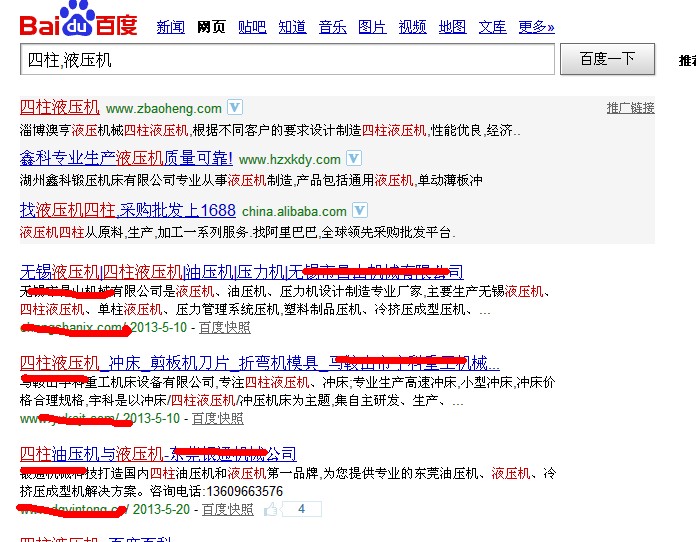Click the search box containing 四柱,液压机
This screenshot has width=696, height=542.
pyautogui.click(x=287, y=59)
